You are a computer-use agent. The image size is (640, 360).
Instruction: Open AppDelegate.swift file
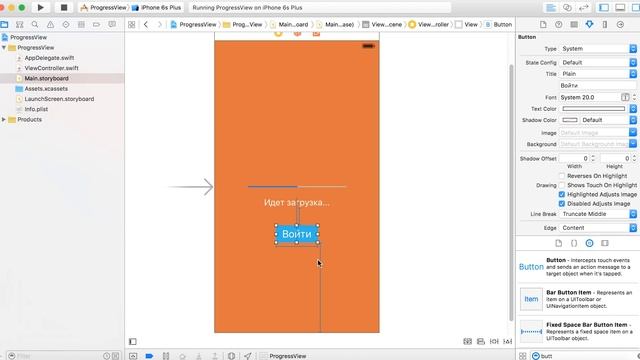(49, 58)
